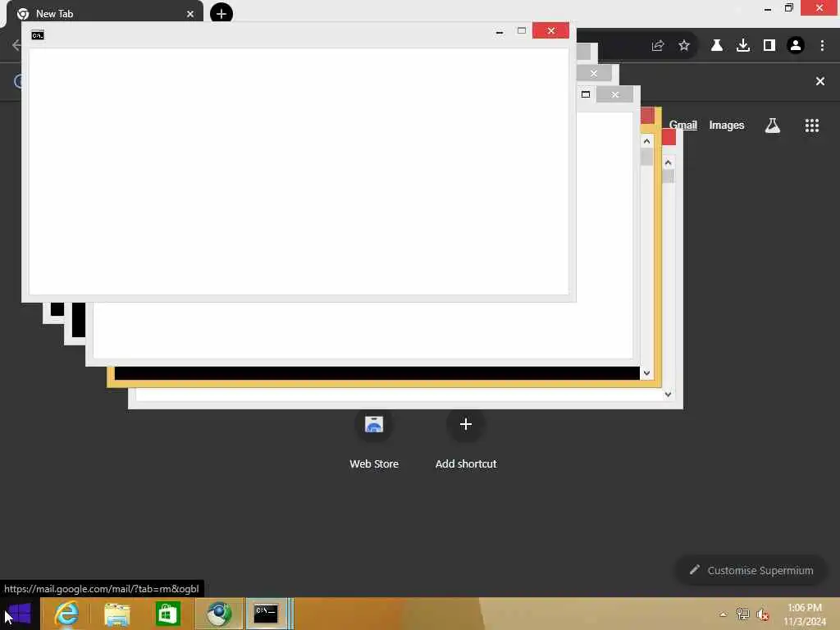Open the network tray icon
Viewport: 840px width, 630px height.
click(742, 614)
